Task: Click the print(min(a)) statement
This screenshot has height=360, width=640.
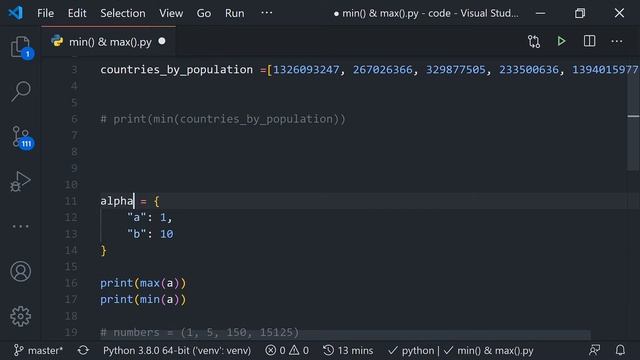Action: (x=143, y=300)
